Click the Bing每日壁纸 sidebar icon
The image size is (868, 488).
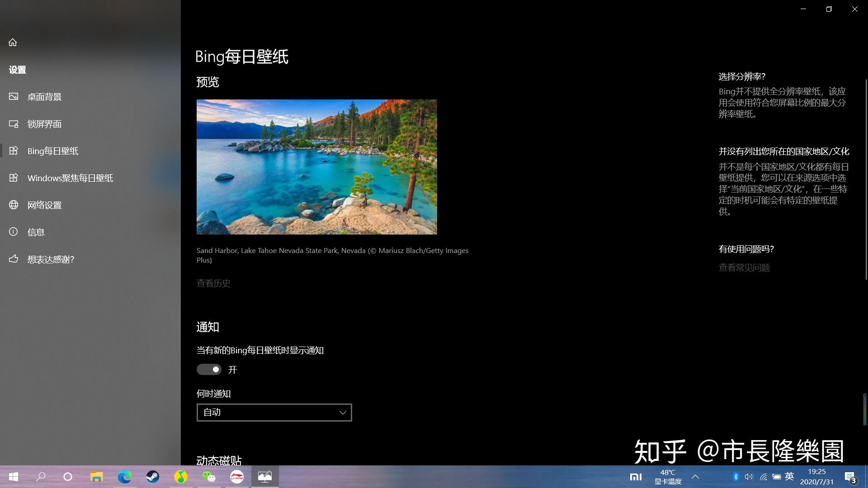tap(14, 151)
